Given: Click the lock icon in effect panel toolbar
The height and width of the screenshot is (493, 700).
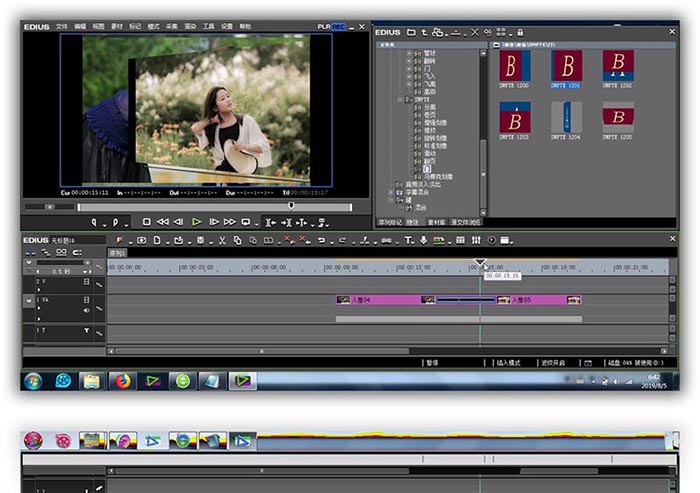Looking at the screenshot, I should point(520,32).
